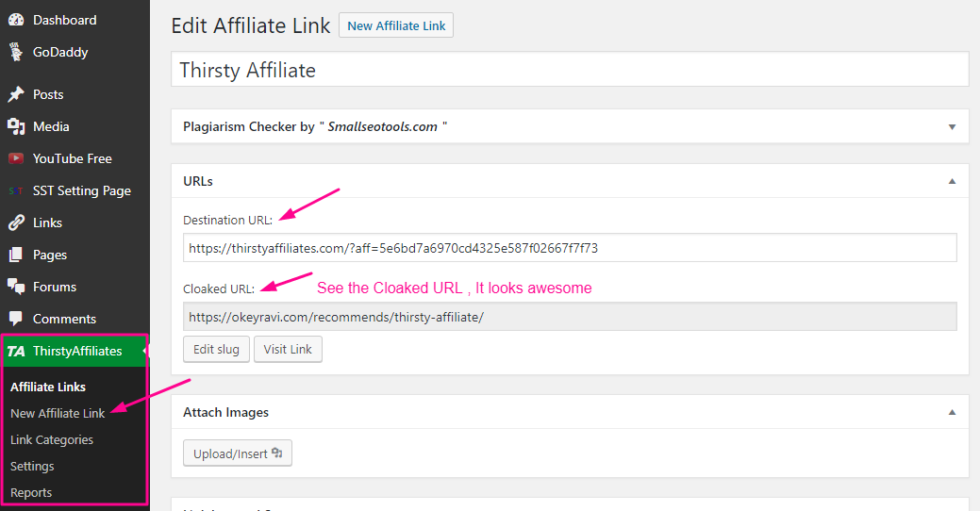Click the Dashboard gauge icon
This screenshot has height=511, width=980.
click(16, 20)
